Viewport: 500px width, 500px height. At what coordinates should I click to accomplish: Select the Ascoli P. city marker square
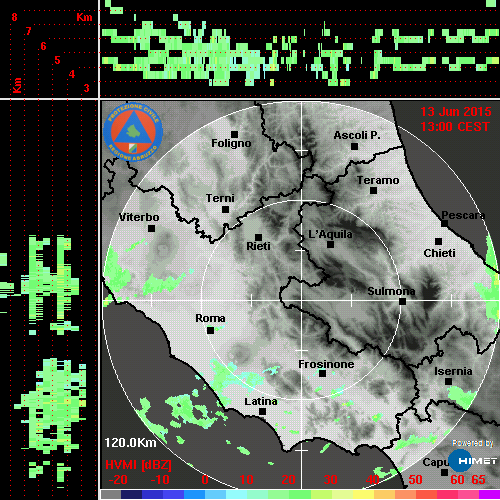pos(355,146)
